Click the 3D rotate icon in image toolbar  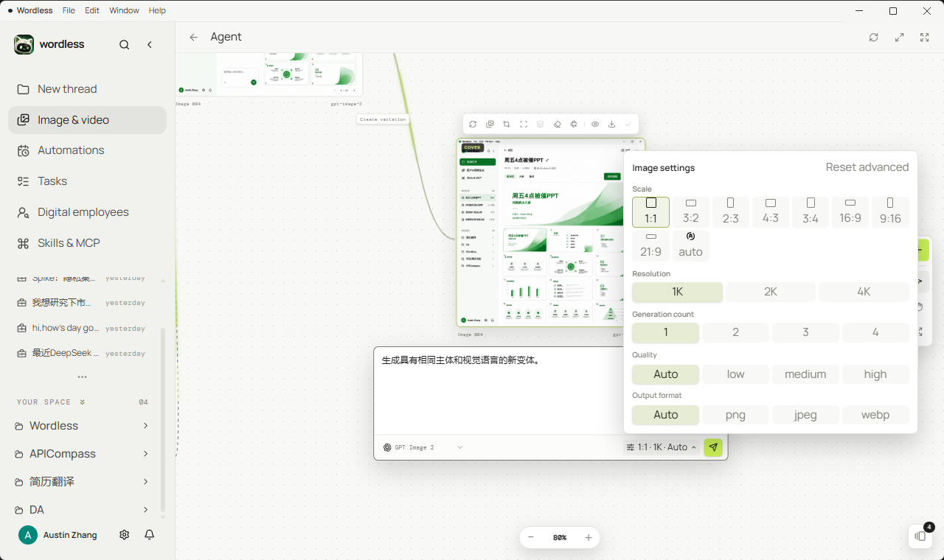(574, 125)
